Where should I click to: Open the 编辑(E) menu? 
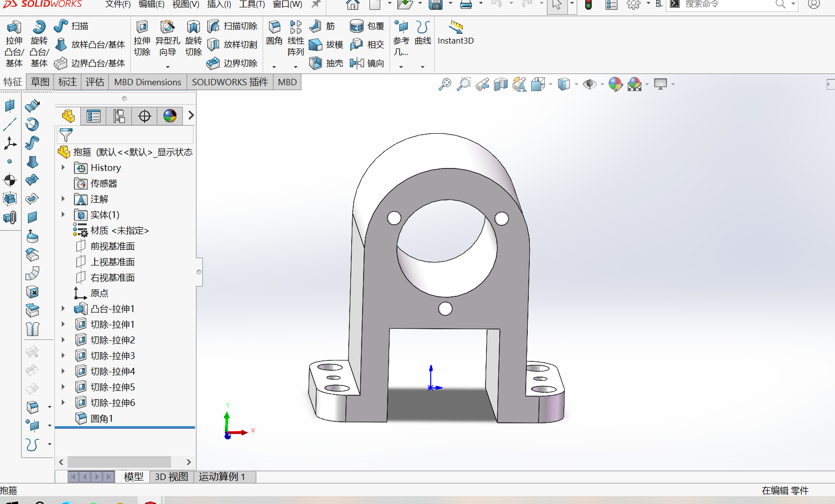(151, 4)
